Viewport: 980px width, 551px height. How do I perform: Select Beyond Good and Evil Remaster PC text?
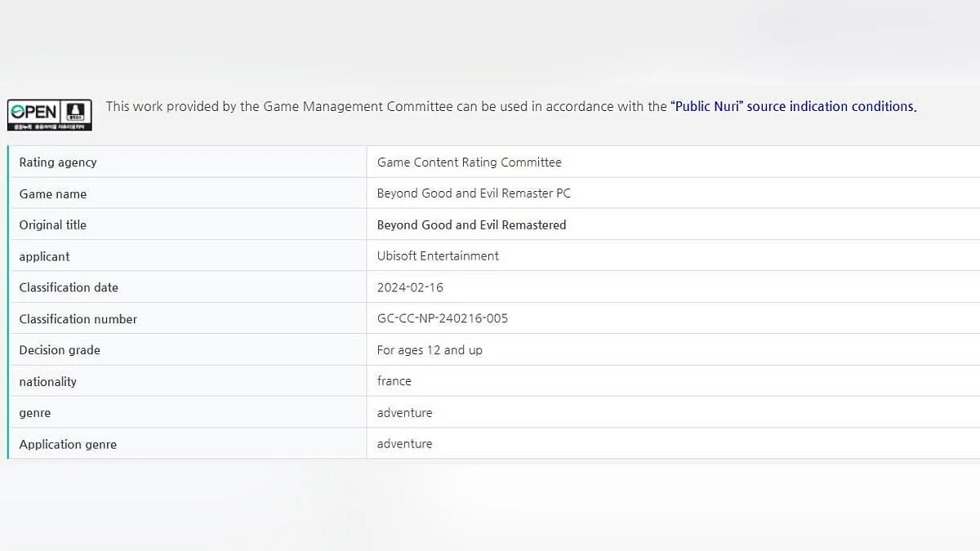point(474,193)
